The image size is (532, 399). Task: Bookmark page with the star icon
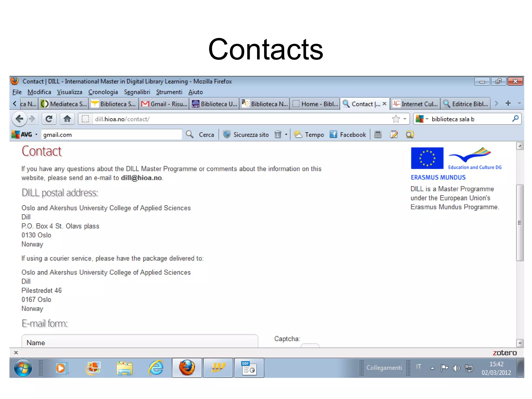click(396, 119)
